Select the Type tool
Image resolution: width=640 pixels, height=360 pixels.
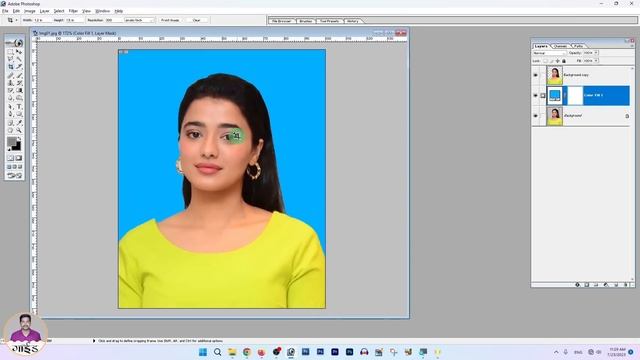pos(19,107)
